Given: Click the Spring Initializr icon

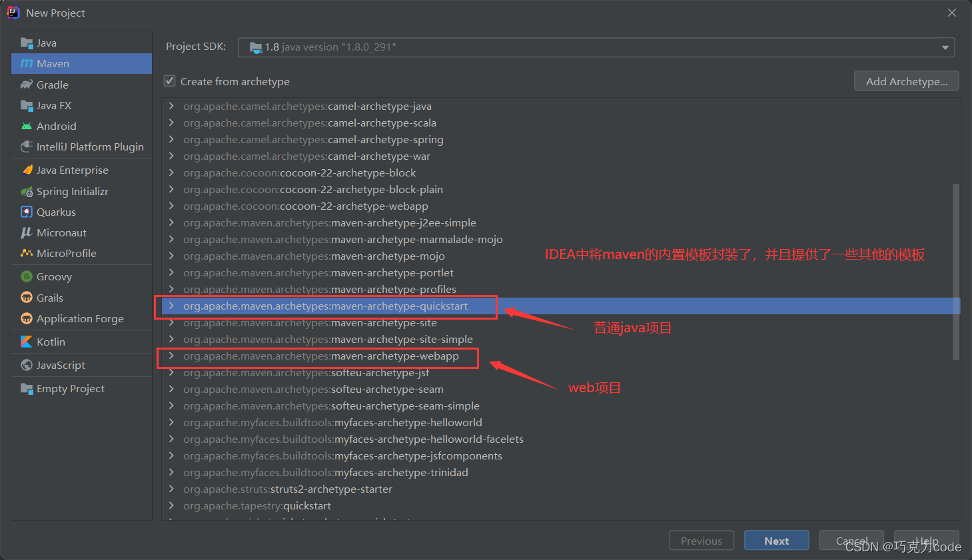Looking at the screenshot, I should click(x=27, y=192).
